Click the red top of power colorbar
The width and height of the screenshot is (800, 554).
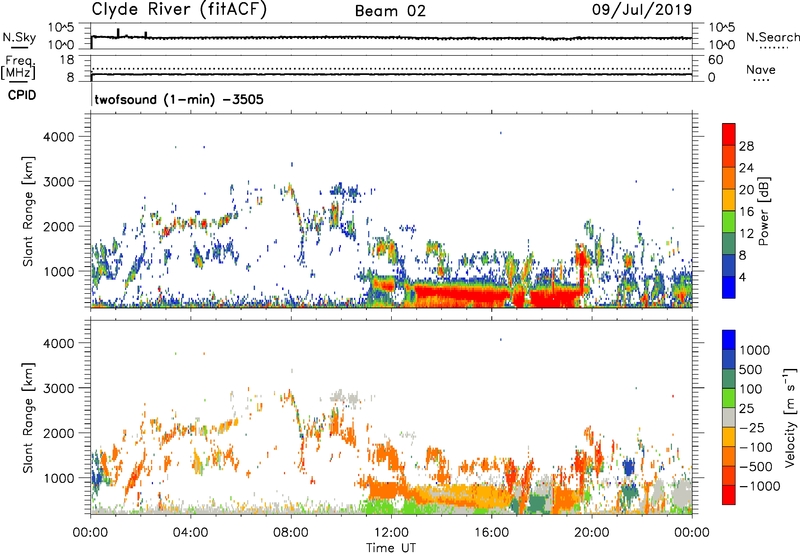(729, 134)
